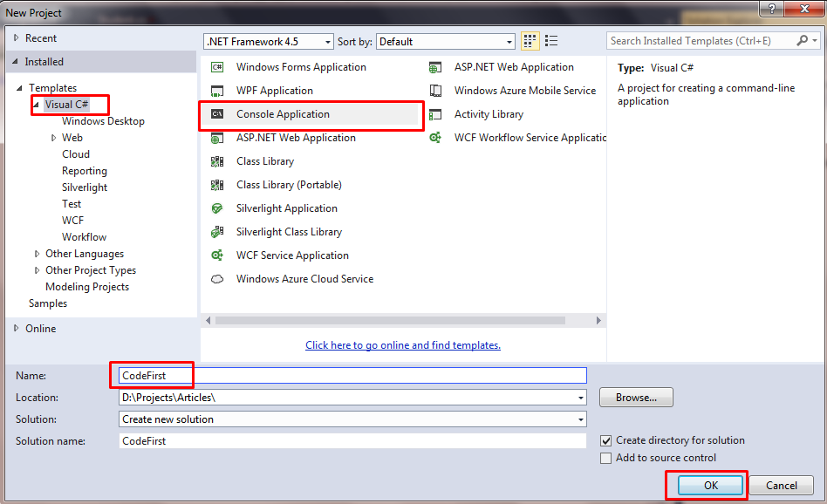Screen dimensions: 827x504
Task: Click the search magnifier icon
Action: coord(803,41)
